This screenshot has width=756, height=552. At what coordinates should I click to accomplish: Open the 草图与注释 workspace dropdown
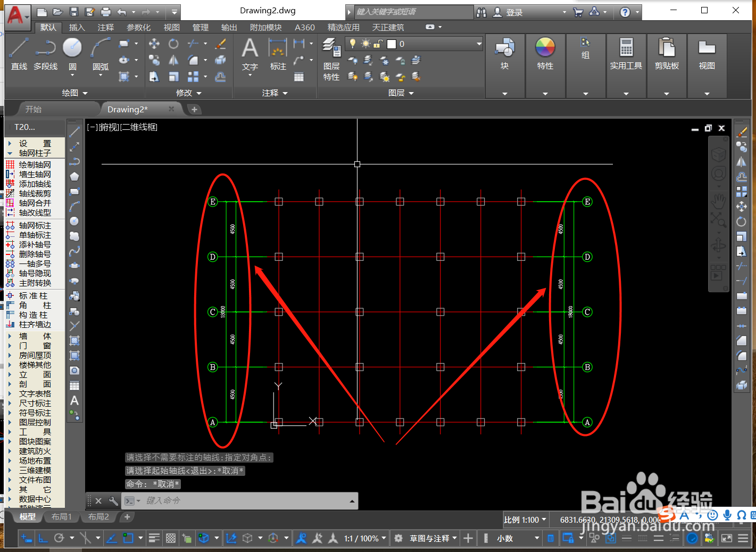(434, 539)
